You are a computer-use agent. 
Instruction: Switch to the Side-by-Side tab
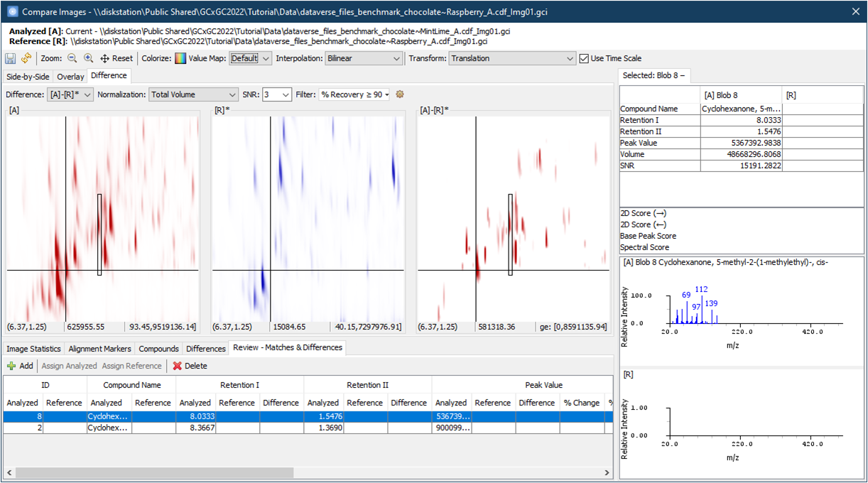pos(28,77)
